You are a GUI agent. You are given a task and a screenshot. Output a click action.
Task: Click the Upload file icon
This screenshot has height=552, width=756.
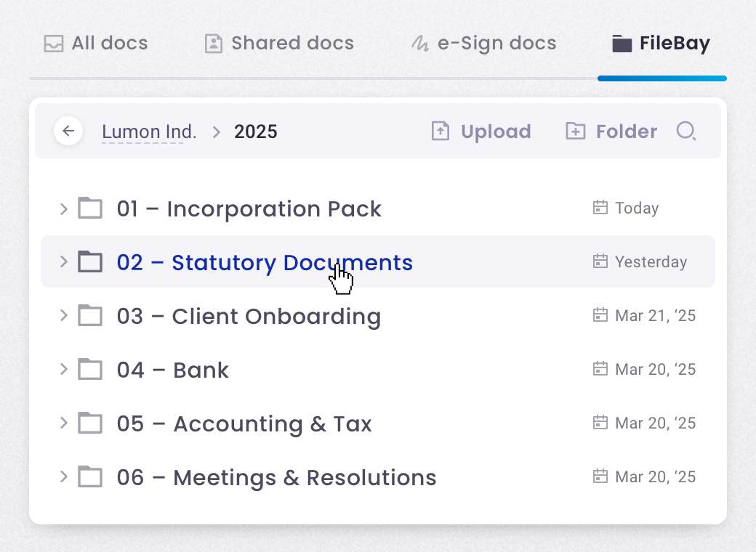pos(441,131)
